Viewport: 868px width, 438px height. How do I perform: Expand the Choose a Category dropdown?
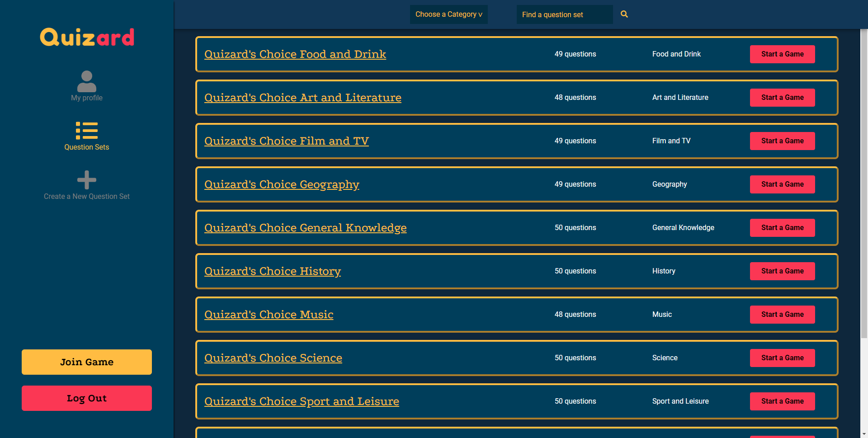tap(449, 14)
